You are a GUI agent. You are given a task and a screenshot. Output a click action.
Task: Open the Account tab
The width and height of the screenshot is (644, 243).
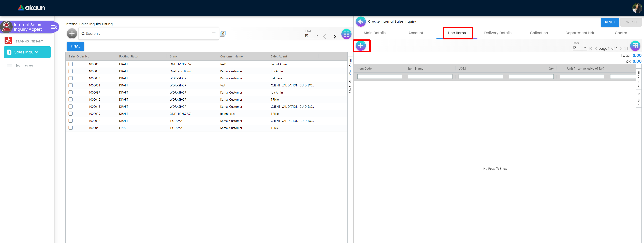[x=416, y=33]
